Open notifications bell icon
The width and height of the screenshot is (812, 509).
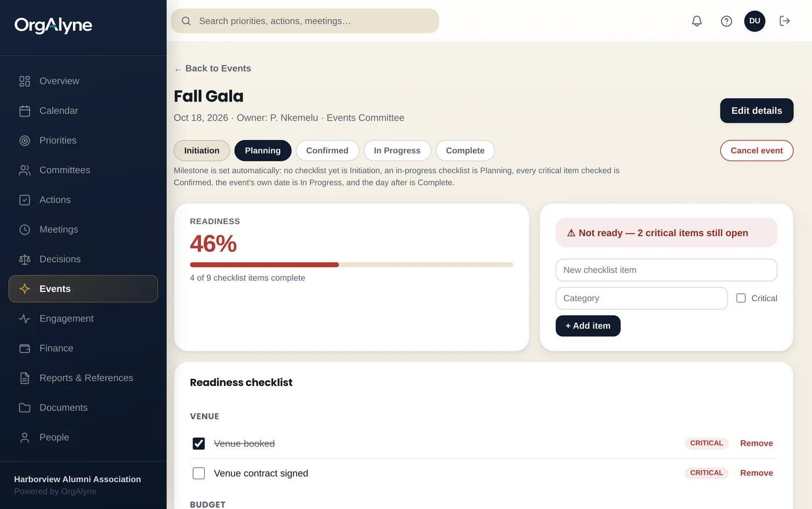tap(697, 21)
